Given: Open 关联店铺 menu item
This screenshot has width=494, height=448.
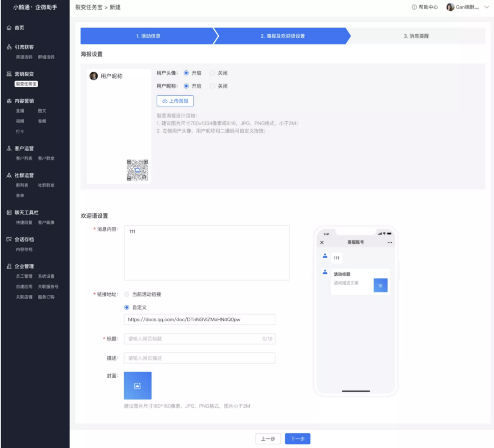Looking at the screenshot, I should (x=24, y=297).
